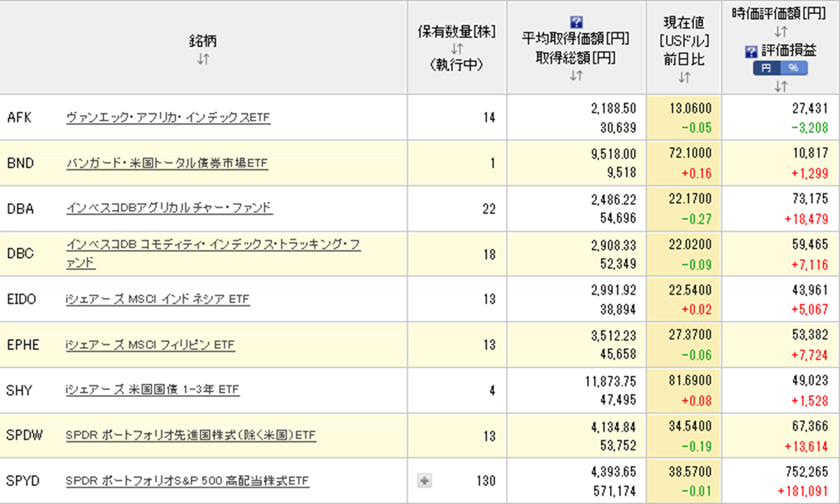Open the iシェアーズ 米国国債 1-3年 ETF link

tap(152, 391)
